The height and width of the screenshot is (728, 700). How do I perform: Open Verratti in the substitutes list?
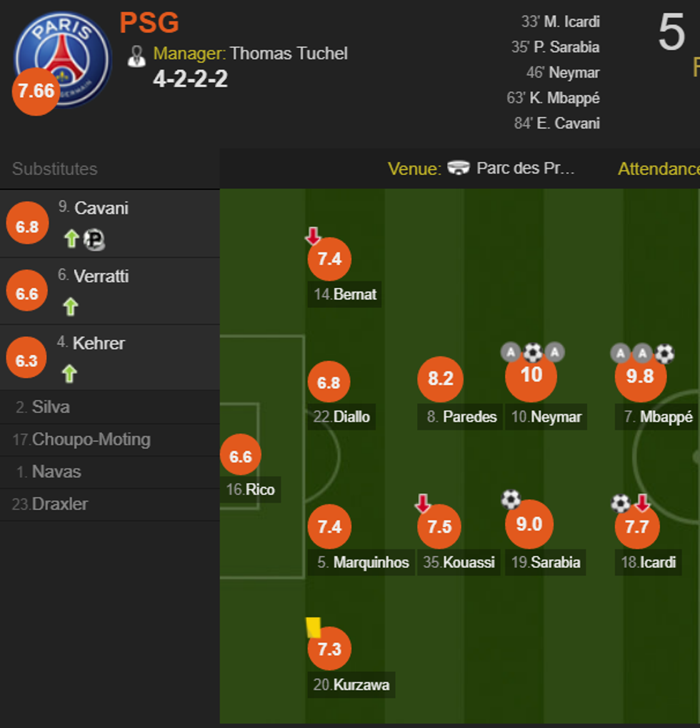(x=101, y=276)
